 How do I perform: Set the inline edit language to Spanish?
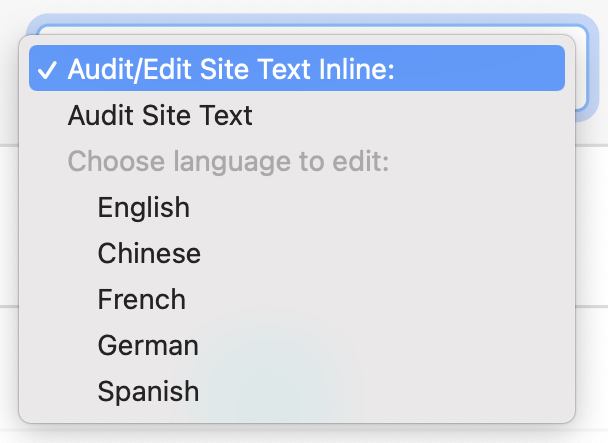click(x=148, y=391)
